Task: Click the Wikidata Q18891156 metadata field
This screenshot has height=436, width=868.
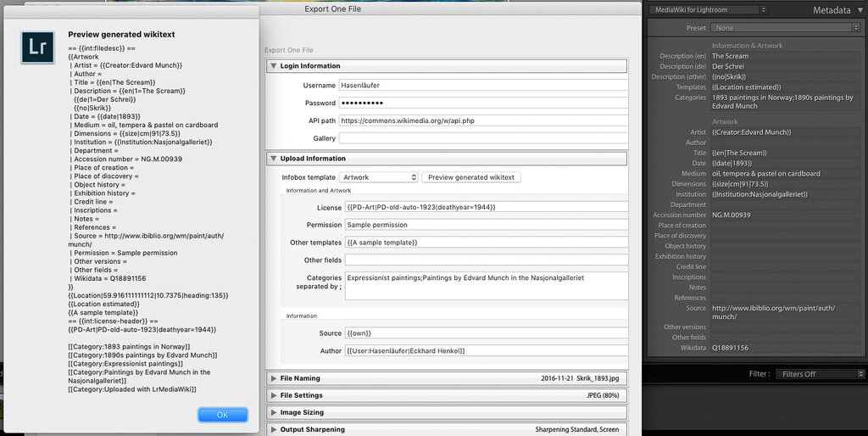Action: [786, 348]
